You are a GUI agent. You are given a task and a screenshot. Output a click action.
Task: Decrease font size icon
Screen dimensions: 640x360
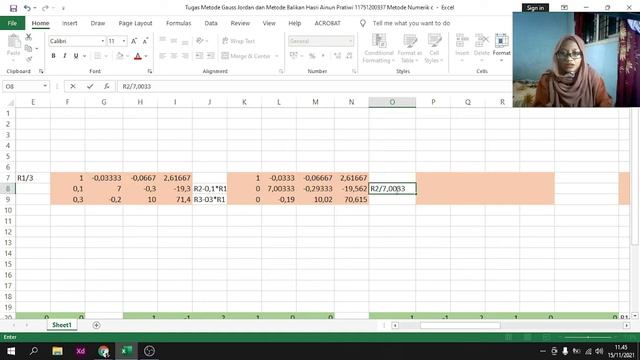[145, 41]
